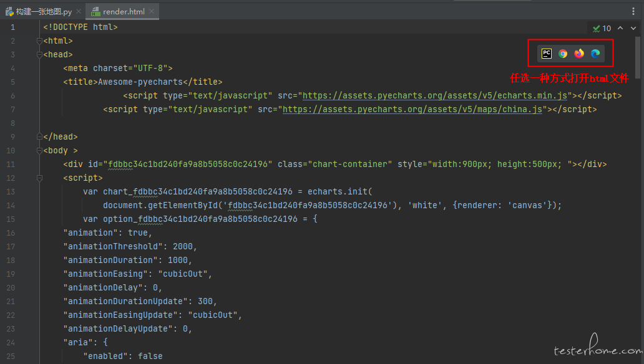The height and width of the screenshot is (364, 644).
Task: Click the "animationDuration": 1000 line
Action: pyautogui.click(x=128, y=260)
